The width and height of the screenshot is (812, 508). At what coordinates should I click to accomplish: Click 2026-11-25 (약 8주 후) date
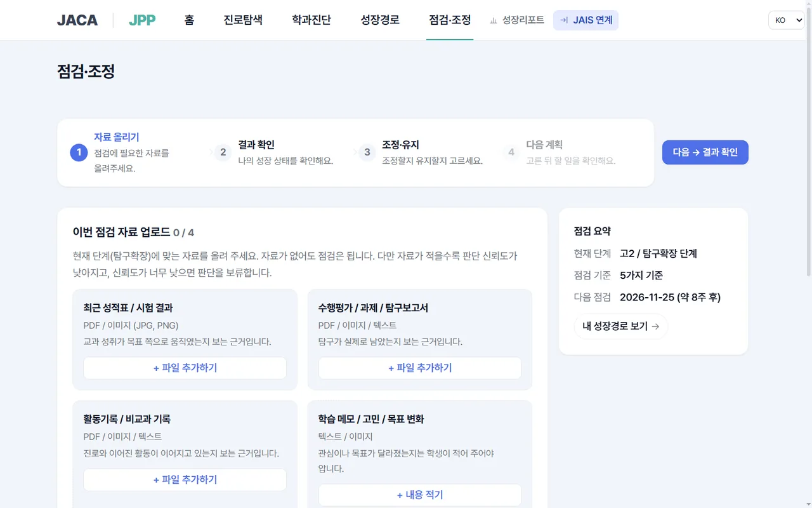pyautogui.click(x=670, y=297)
